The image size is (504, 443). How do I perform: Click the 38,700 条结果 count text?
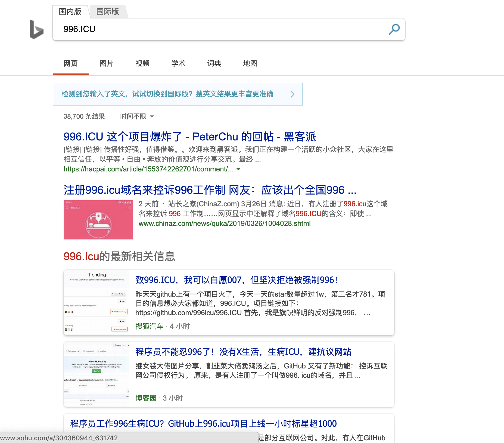(84, 116)
